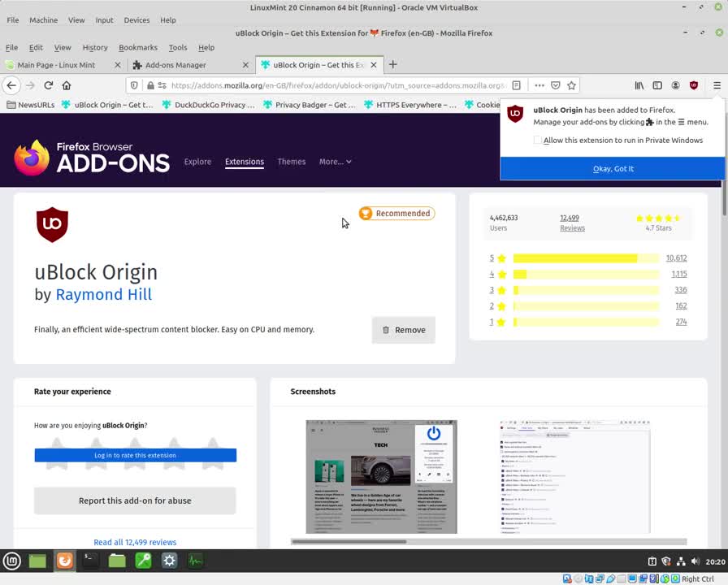This screenshot has height=585, width=728.
Task: Filter reviews by 4-star bar
Action: click(586, 274)
